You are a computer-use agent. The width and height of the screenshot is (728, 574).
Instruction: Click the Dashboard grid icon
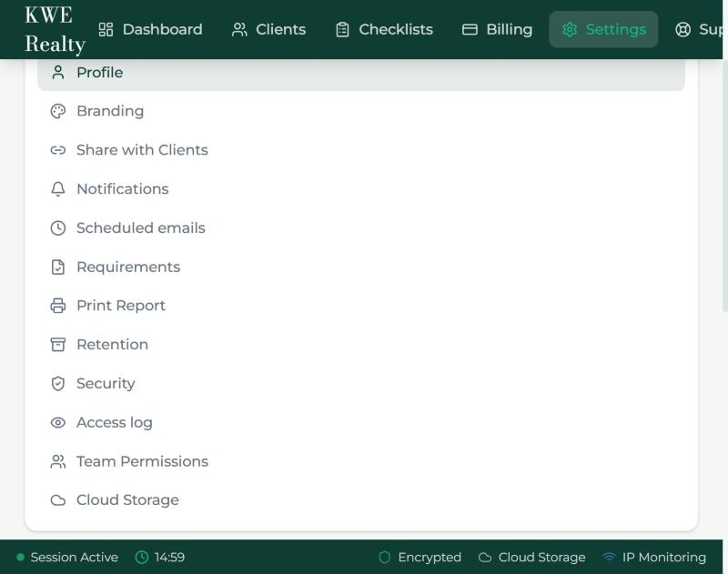pos(106,30)
